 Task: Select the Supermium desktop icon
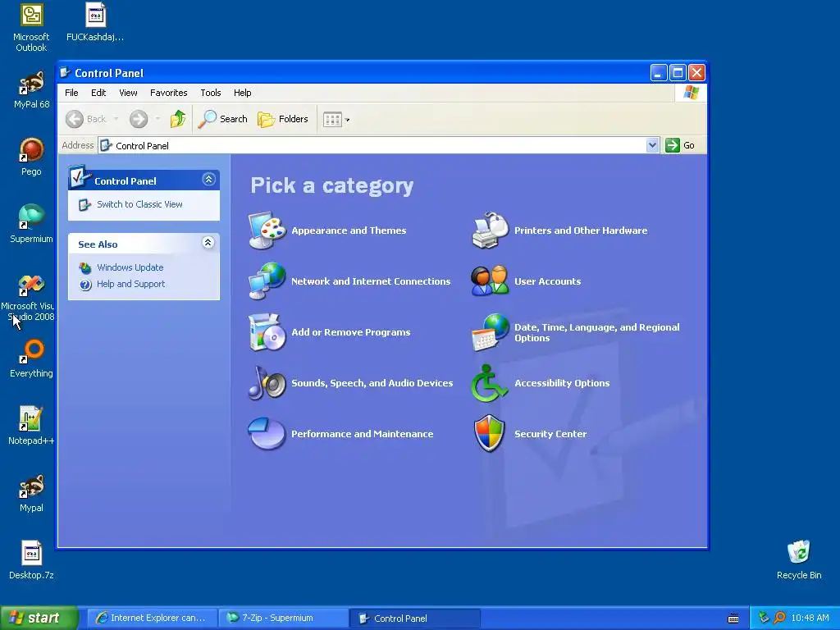(31, 224)
